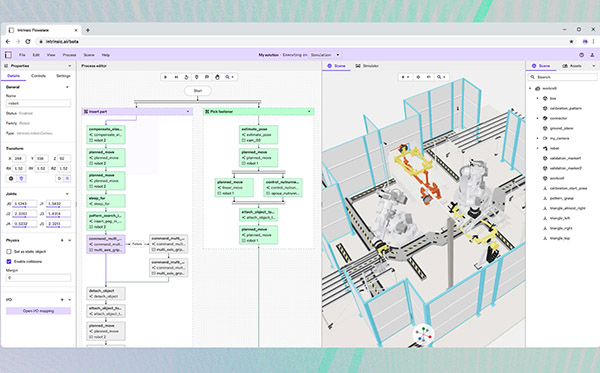Screen dimensions: 600x373
Task: Open the File menu
Action: point(22,55)
